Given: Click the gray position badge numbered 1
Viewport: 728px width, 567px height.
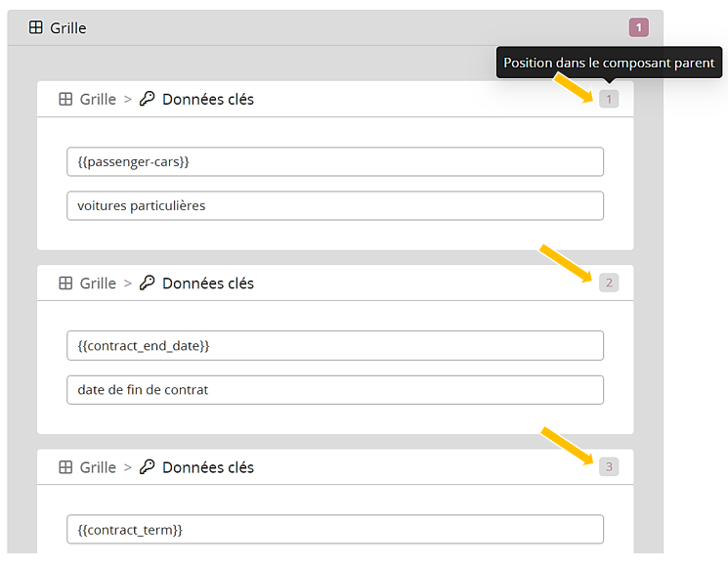Looking at the screenshot, I should [609, 99].
